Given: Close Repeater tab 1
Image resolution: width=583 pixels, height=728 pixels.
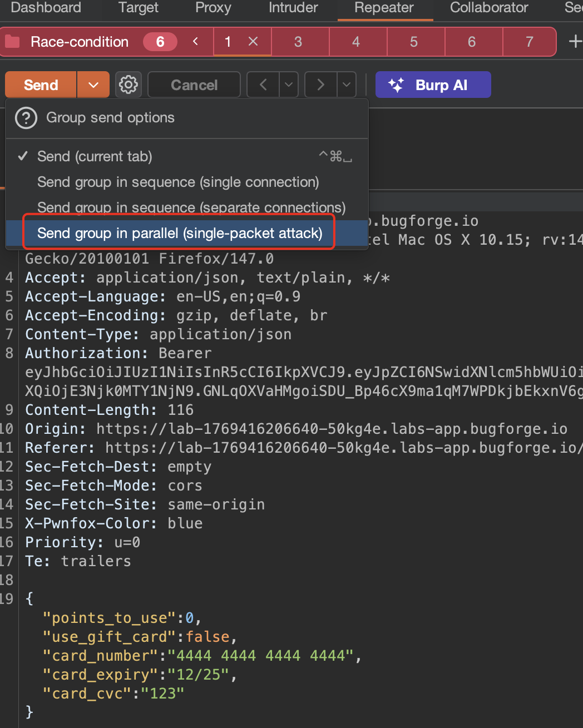Looking at the screenshot, I should [253, 42].
